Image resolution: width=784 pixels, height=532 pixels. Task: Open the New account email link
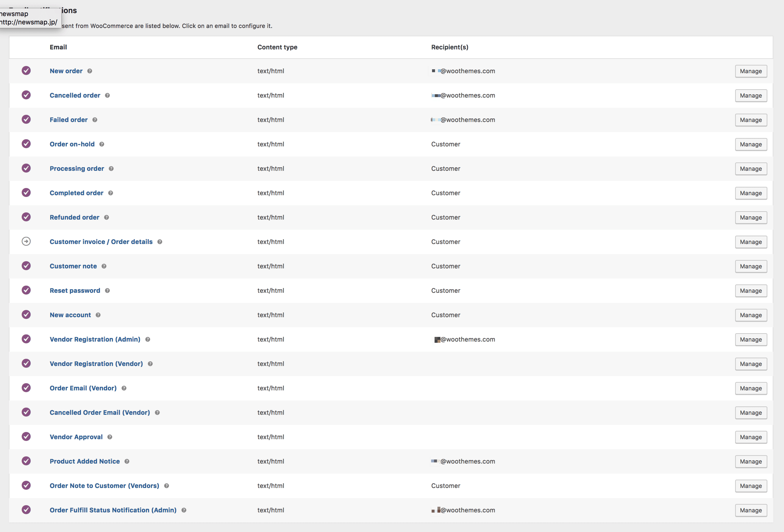[x=70, y=315]
